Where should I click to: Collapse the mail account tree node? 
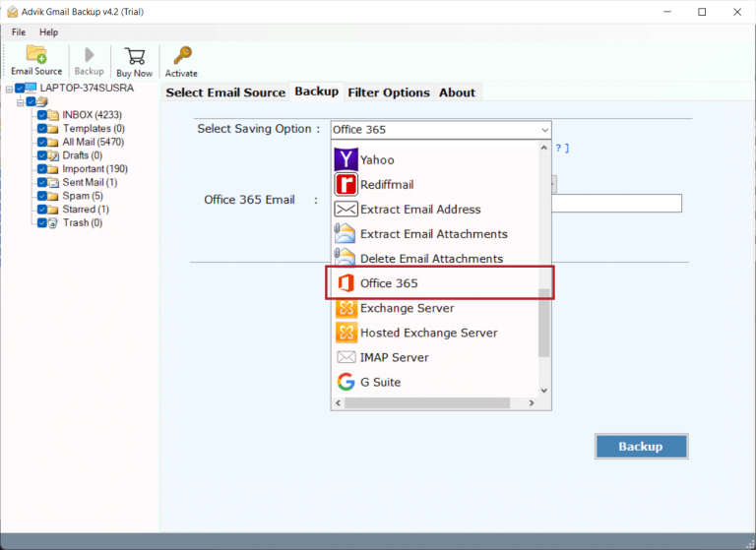click(x=21, y=102)
